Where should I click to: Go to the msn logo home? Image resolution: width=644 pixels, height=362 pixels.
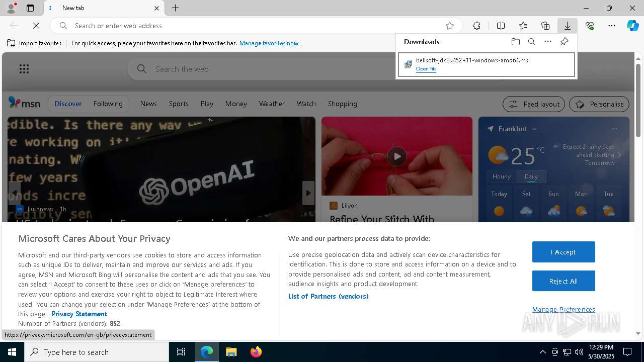click(24, 103)
